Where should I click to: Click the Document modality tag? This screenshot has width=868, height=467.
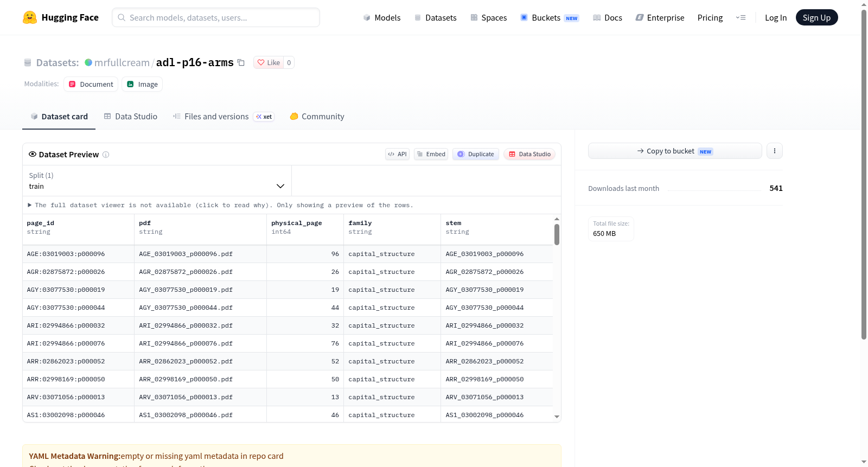(91, 84)
